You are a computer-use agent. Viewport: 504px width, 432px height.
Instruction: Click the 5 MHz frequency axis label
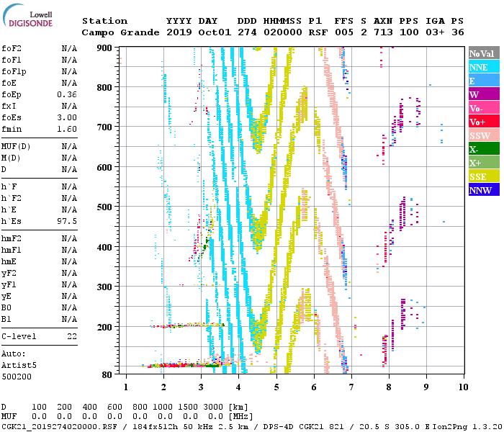[x=276, y=387]
